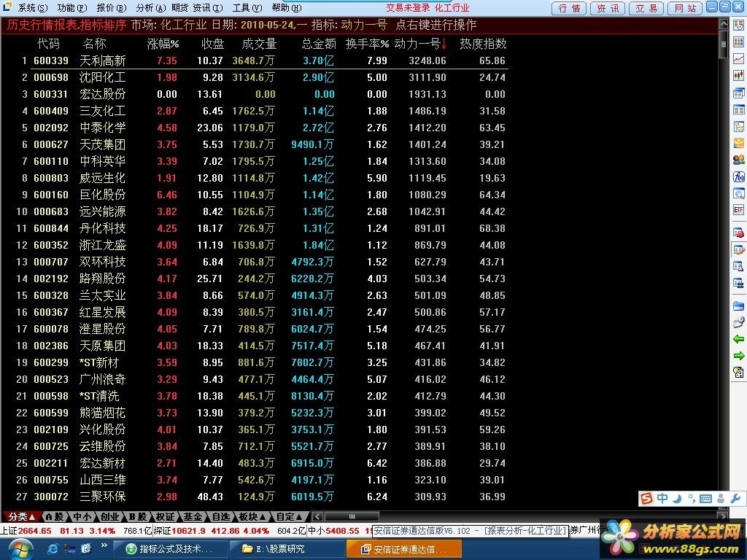Open the 系统(S) menu
Image resolution: width=747 pixels, height=560 pixels.
[x=33, y=7]
